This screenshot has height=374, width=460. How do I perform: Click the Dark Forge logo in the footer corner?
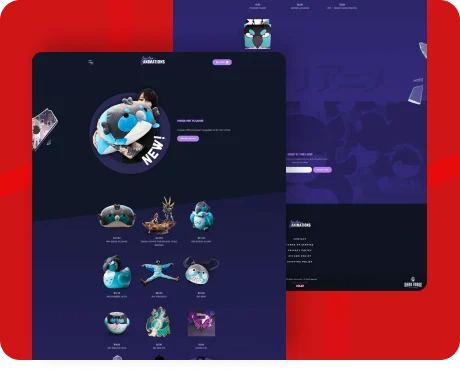point(413,282)
